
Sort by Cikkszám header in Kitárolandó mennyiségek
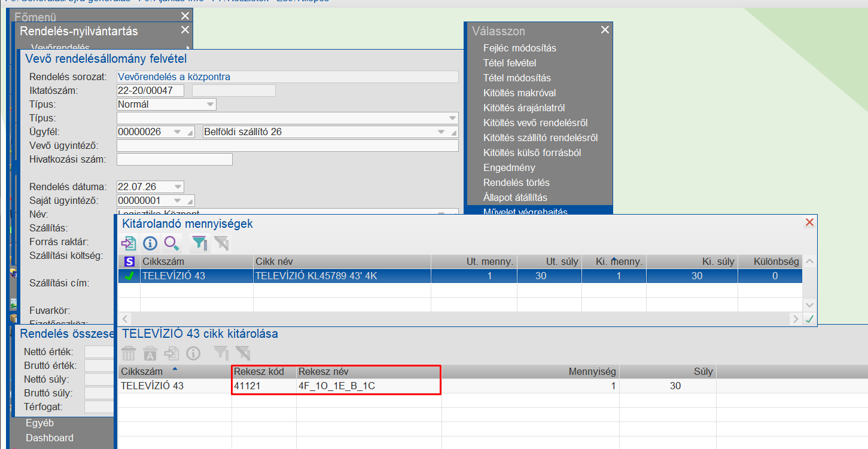tap(197, 261)
